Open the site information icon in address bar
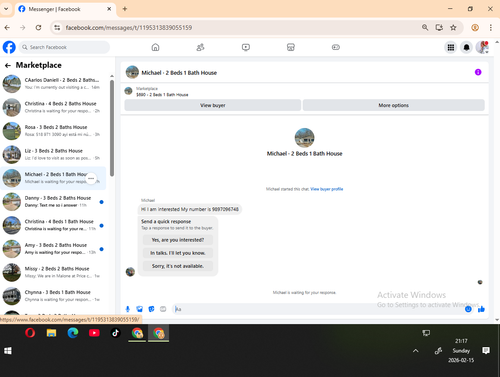This screenshot has height=377, width=500. (x=57, y=28)
